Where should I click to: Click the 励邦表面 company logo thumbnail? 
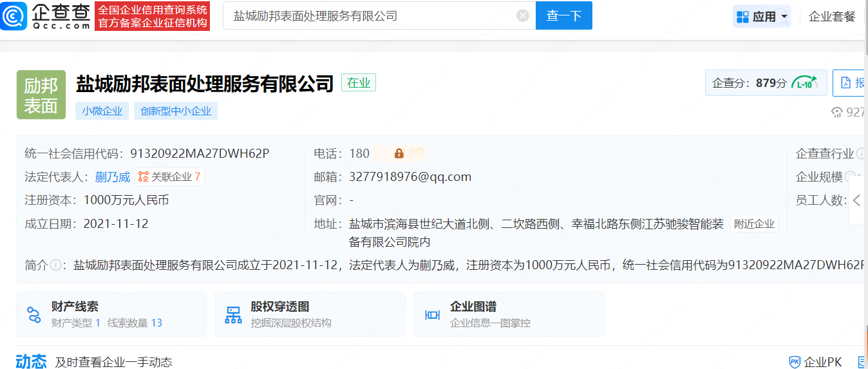[41, 95]
